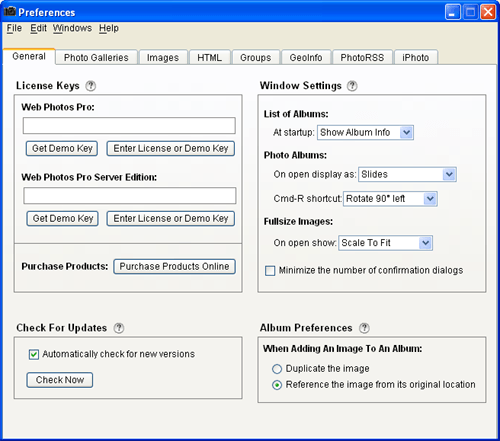Open the File menu

[x=14, y=28]
